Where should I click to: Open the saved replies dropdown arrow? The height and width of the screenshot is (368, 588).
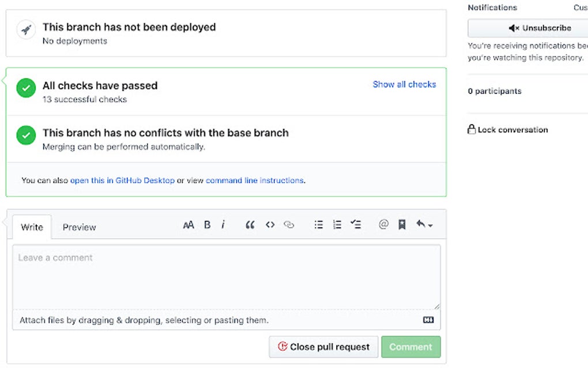[431, 225]
